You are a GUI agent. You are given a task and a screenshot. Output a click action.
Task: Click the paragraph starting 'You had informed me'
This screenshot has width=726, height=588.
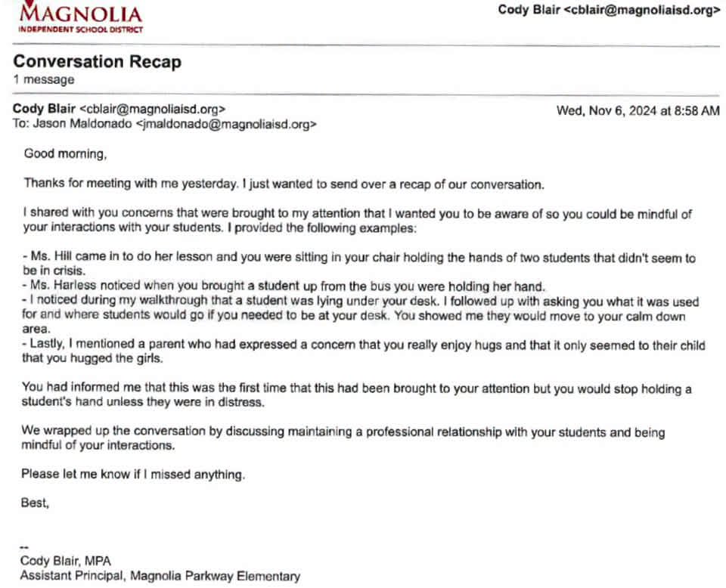pos(356,395)
